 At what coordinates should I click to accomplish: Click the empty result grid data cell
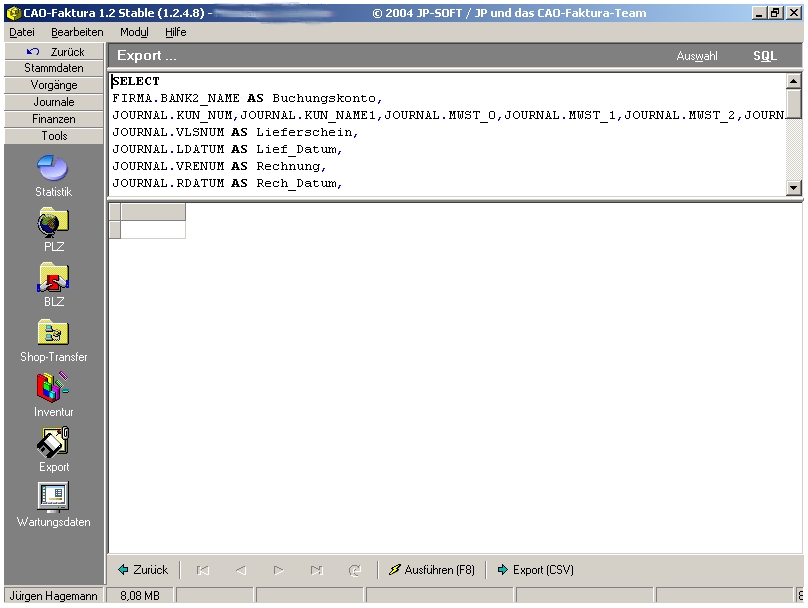click(153, 230)
